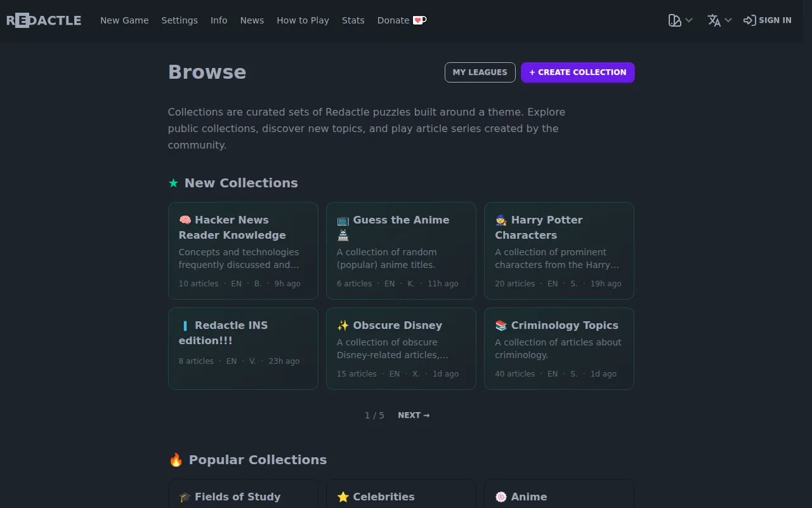
Task: Open the Criminology Topics collection
Action: (559, 349)
